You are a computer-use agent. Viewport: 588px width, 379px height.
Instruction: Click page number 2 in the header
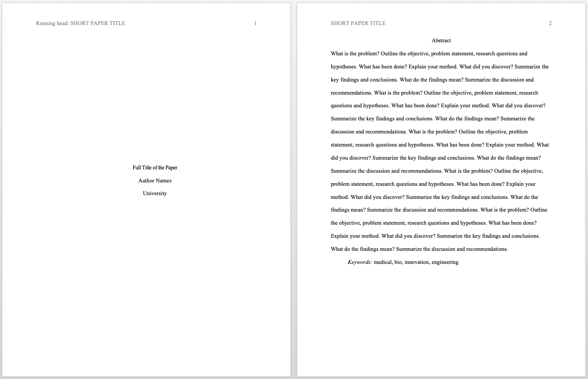pos(550,23)
